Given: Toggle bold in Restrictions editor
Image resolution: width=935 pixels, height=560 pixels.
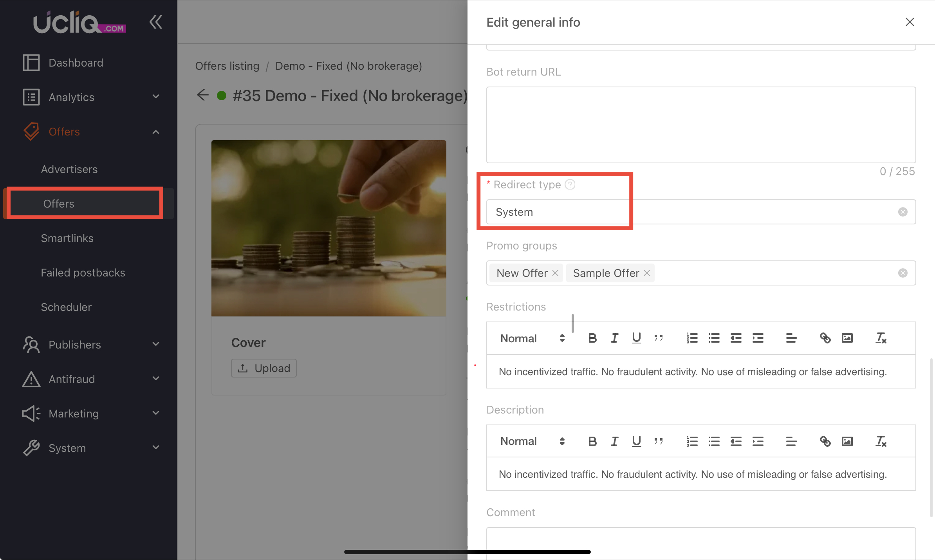Looking at the screenshot, I should [x=592, y=338].
